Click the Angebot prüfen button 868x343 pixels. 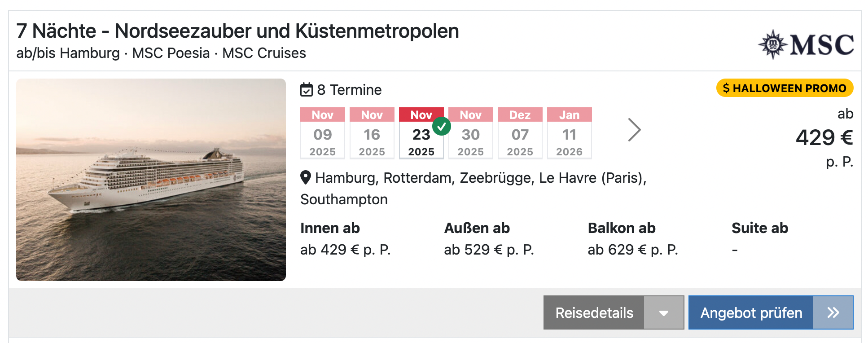click(751, 313)
